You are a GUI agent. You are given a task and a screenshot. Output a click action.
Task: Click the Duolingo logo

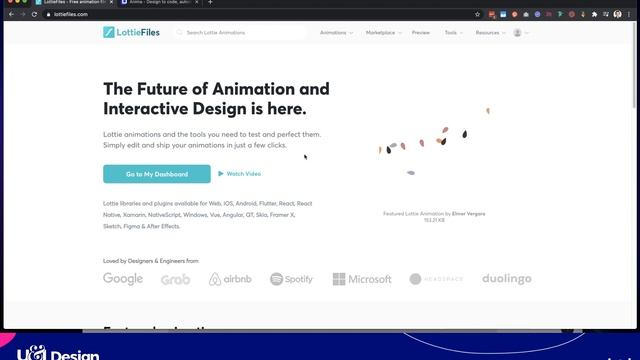point(507,279)
